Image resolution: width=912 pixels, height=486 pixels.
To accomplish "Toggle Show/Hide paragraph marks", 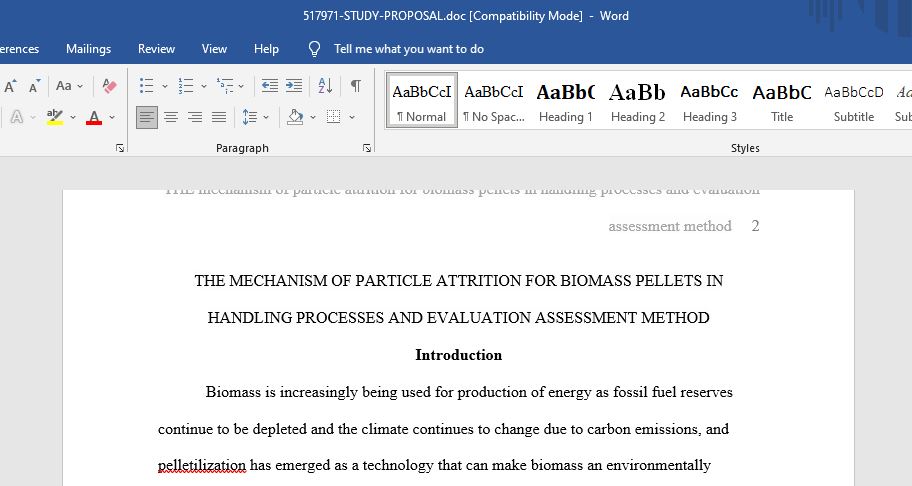I will (355, 86).
